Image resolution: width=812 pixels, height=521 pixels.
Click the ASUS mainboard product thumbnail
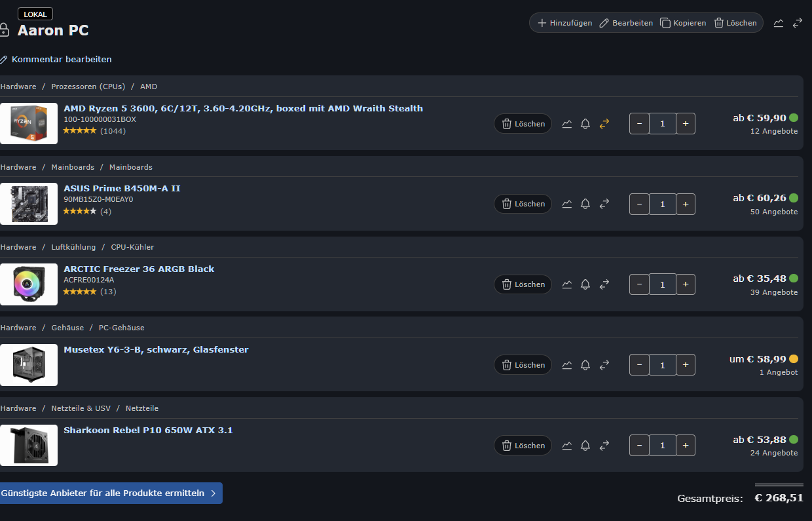click(29, 204)
